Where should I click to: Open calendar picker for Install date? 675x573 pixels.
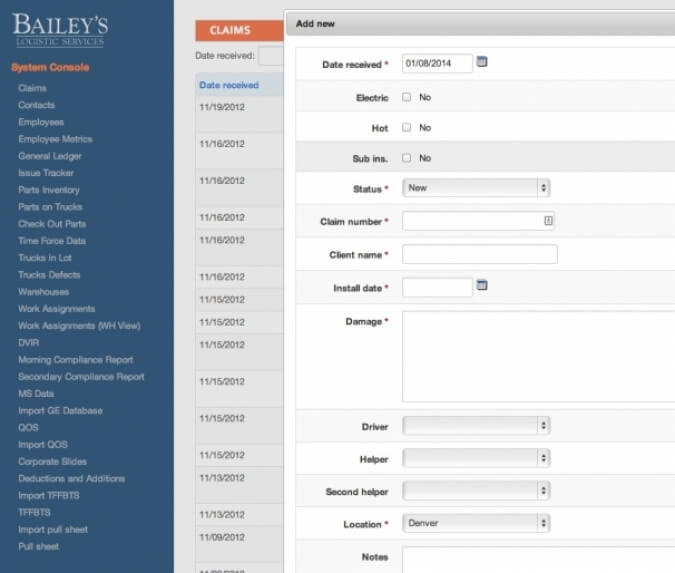pyautogui.click(x=482, y=285)
